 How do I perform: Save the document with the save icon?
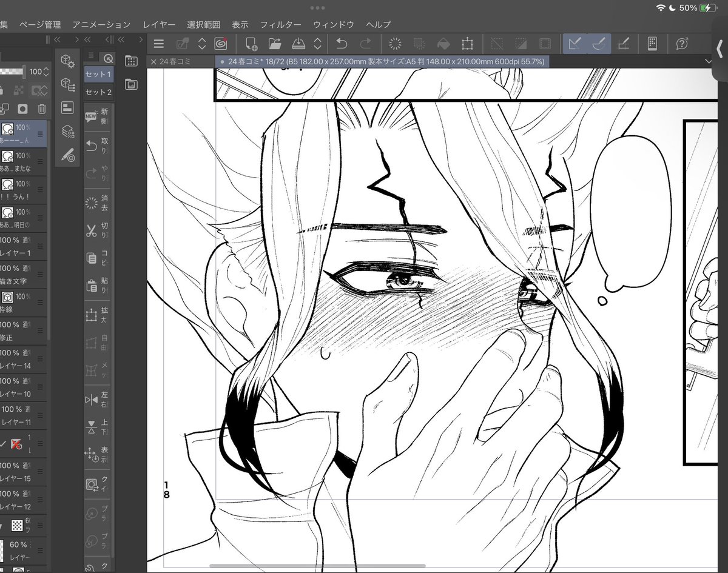298,44
